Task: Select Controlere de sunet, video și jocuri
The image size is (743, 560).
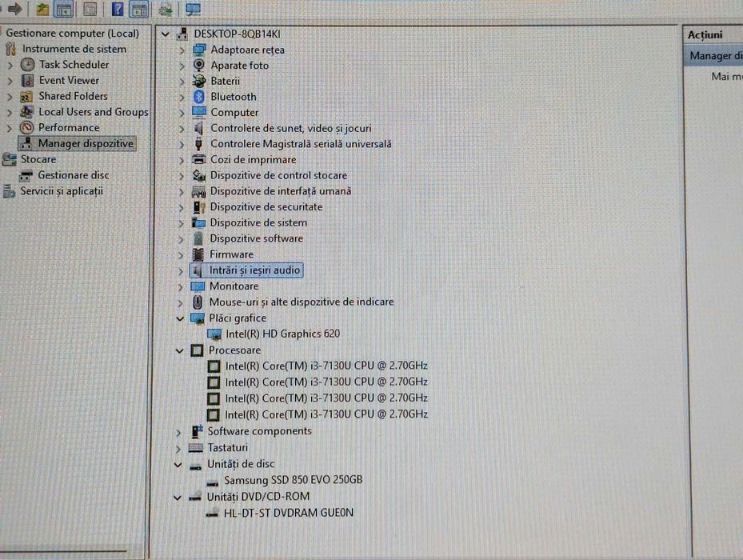Action: (x=291, y=128)
